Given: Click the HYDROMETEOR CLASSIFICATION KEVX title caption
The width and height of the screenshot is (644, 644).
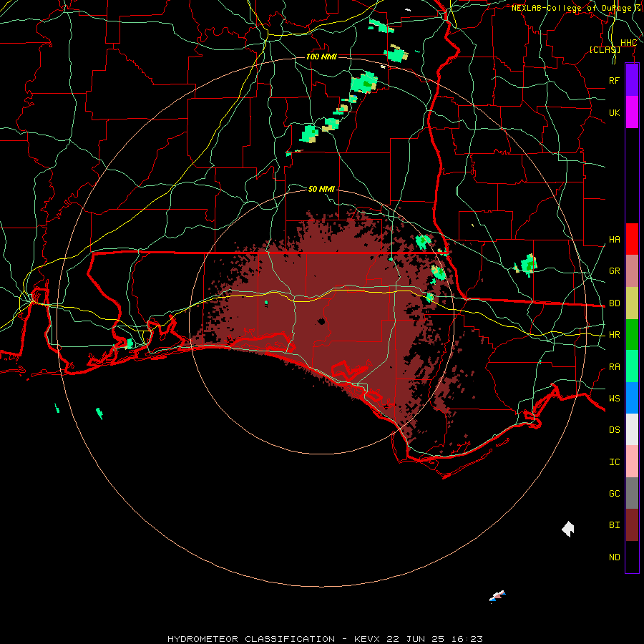Looking at the screenshot, I should (325, 639).
